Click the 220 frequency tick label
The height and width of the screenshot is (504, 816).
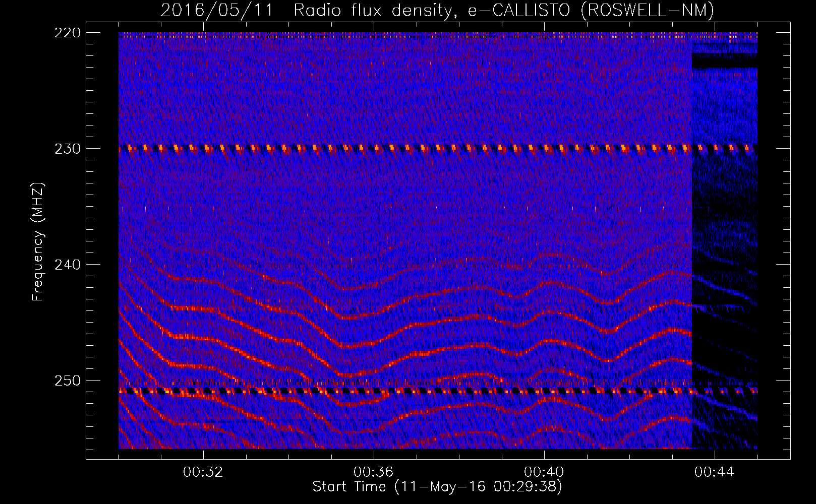pos(68,33)
